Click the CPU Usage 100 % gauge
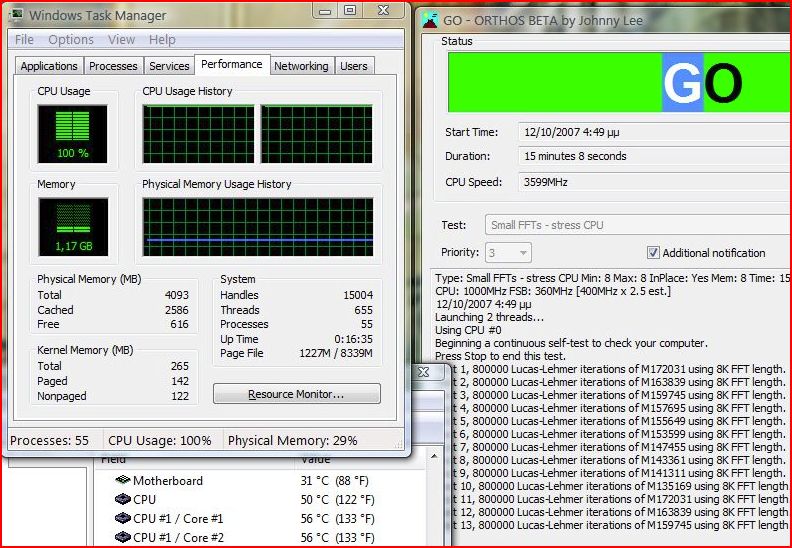The width and height of the screenshot is (792, 548). point(72,134)
